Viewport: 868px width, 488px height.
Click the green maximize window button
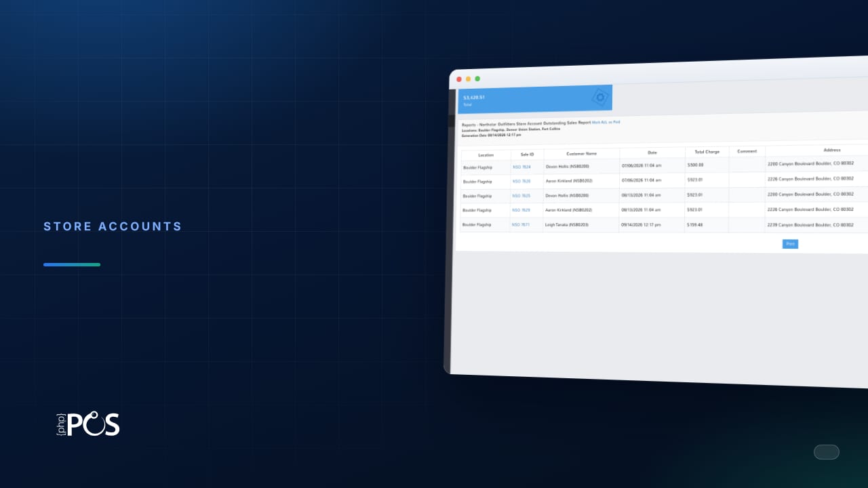point(477,79)
